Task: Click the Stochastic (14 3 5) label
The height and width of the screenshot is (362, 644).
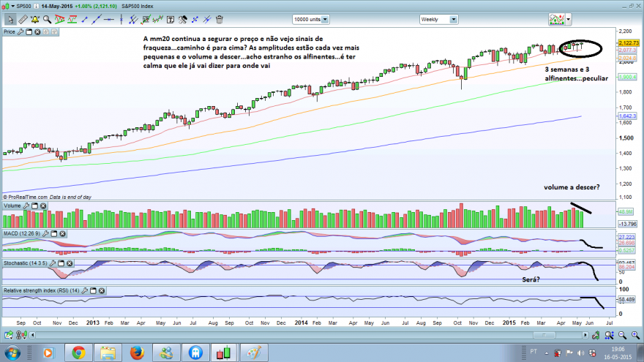Action: tap(26, 263)
